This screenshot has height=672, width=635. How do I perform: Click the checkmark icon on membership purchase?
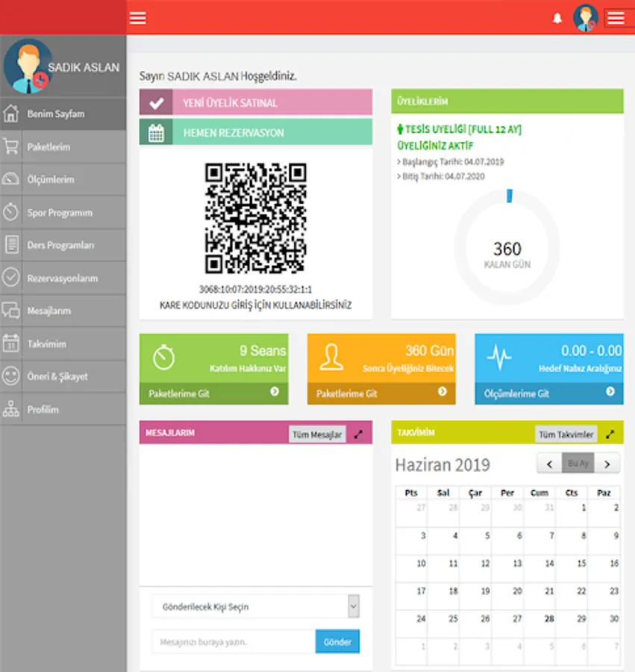pyautogui.click(x=156, y=102)
